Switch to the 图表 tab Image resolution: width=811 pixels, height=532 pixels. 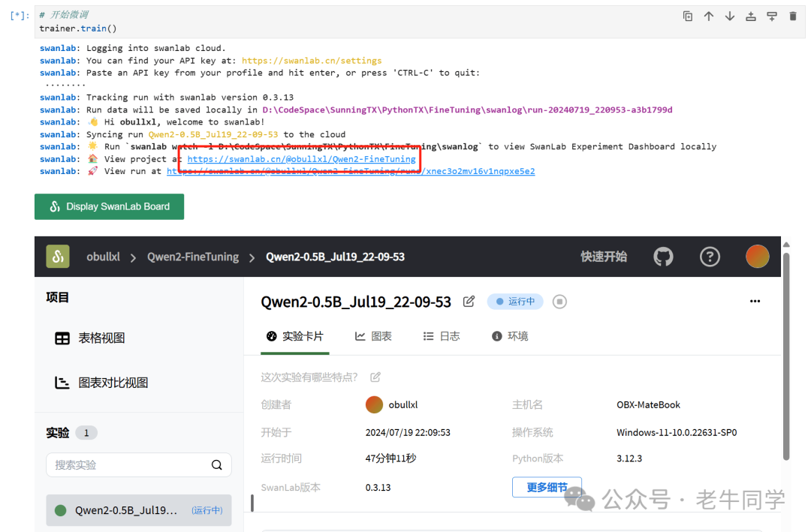coord(373,337)
